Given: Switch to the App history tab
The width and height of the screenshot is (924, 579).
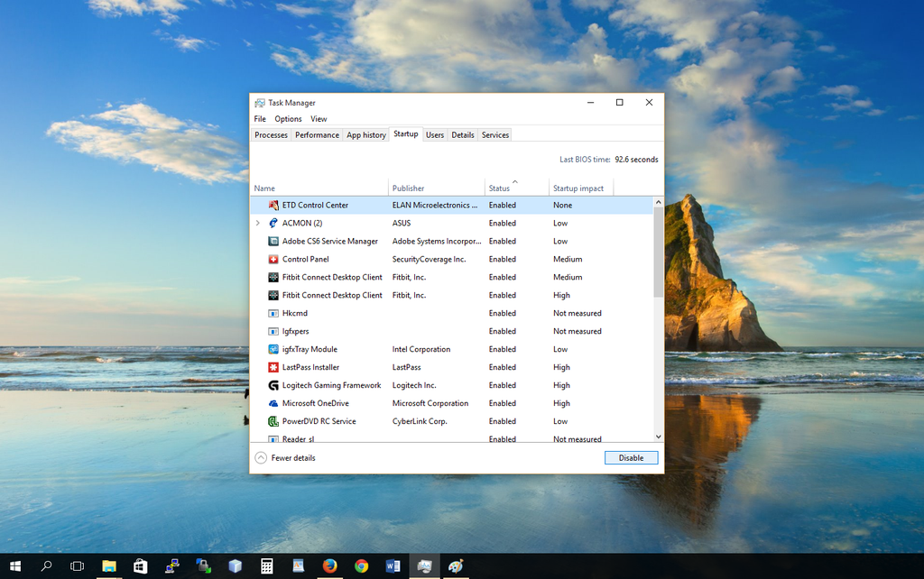Looking at the screenshot, I should coord(366,135).
